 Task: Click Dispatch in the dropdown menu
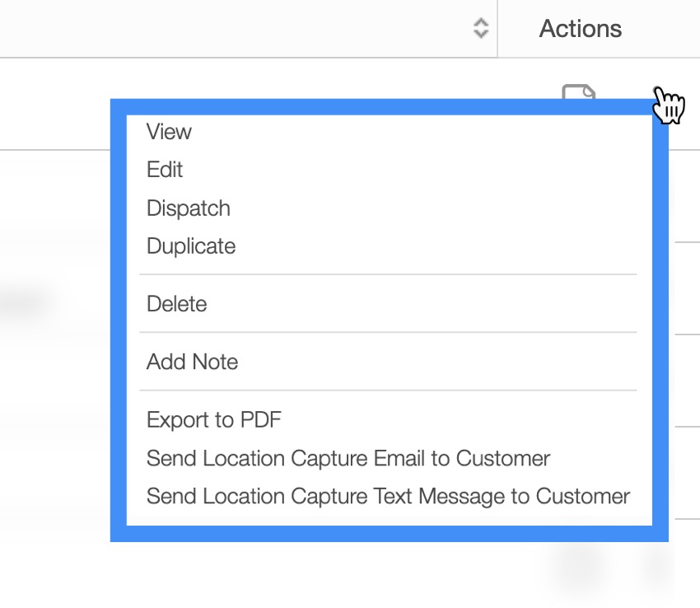[189, 208]
